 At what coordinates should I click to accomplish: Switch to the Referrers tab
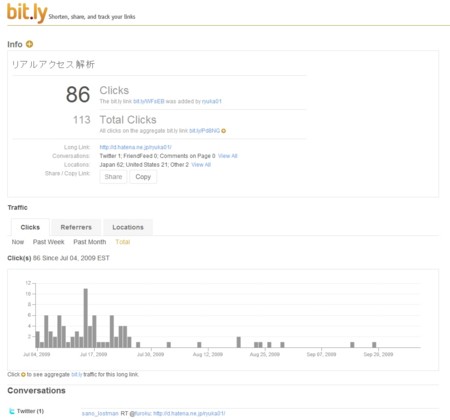[76, 227]
